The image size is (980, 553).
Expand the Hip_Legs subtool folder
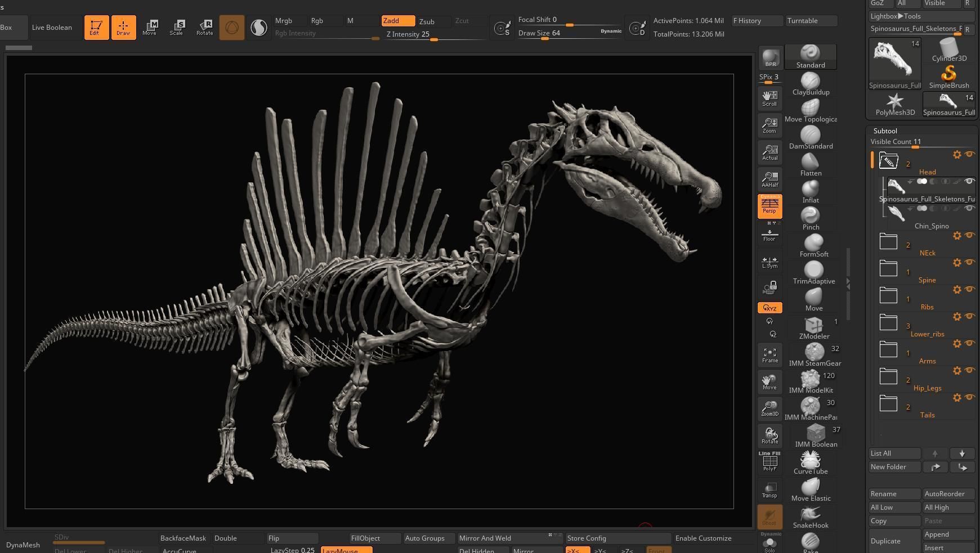(888, 376)
